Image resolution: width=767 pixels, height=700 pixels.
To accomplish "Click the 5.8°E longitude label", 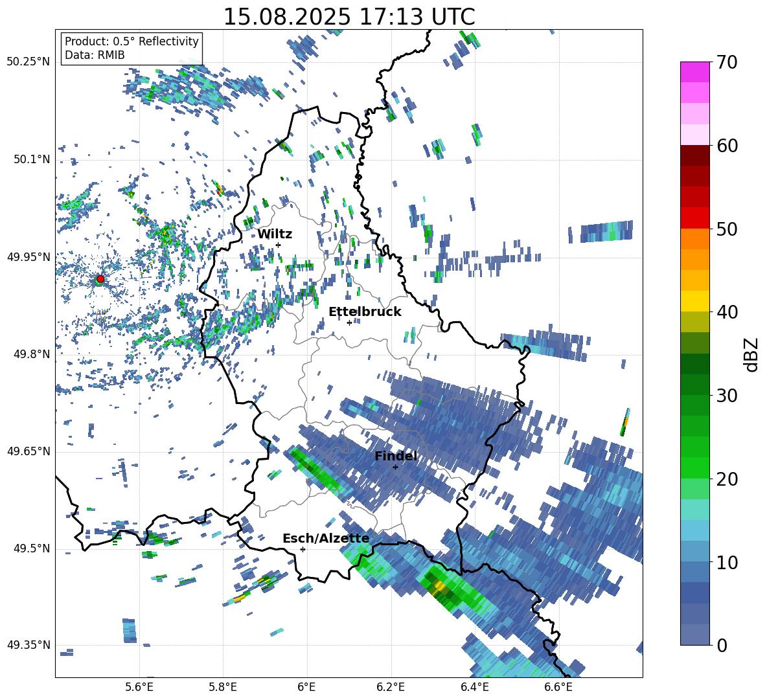I will (x=223, y=687).
